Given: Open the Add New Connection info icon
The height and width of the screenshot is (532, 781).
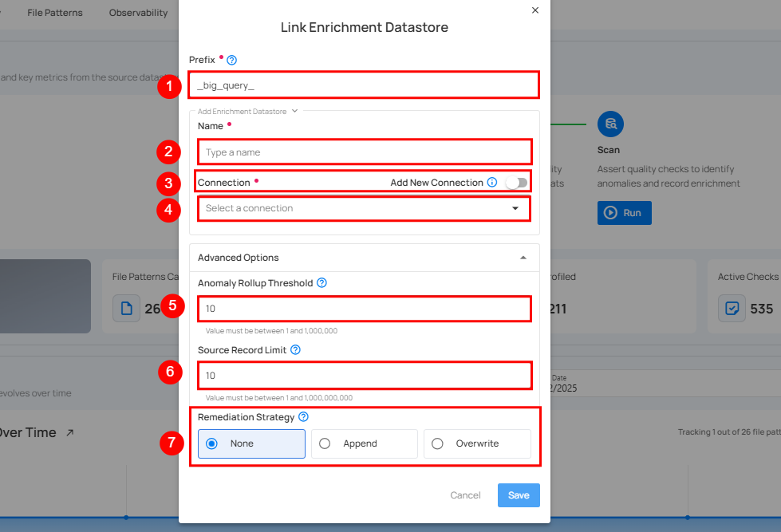Looking at the screenshot, I should click(492, 183).
